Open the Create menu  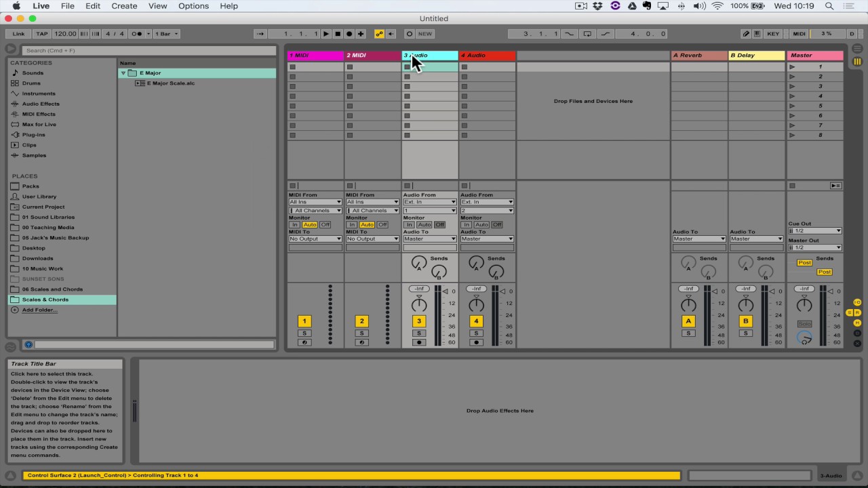tap(124, 6)
